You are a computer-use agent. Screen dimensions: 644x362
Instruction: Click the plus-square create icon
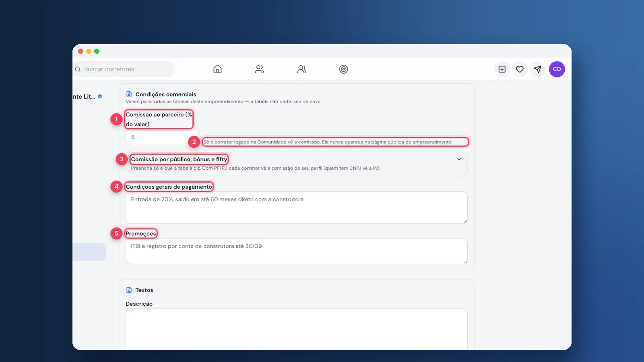point(502,69)
